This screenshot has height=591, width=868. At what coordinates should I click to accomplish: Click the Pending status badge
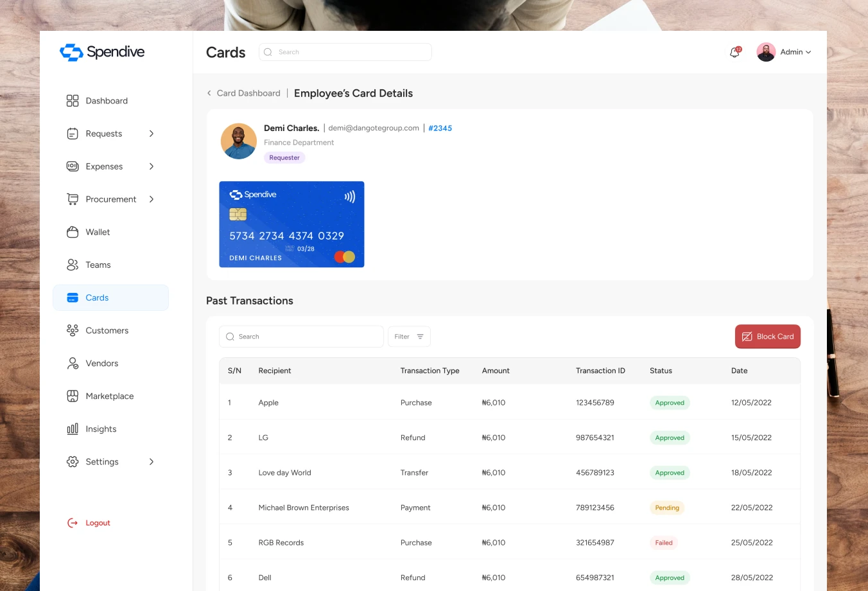pyautogui.click(x=667, y=507)
